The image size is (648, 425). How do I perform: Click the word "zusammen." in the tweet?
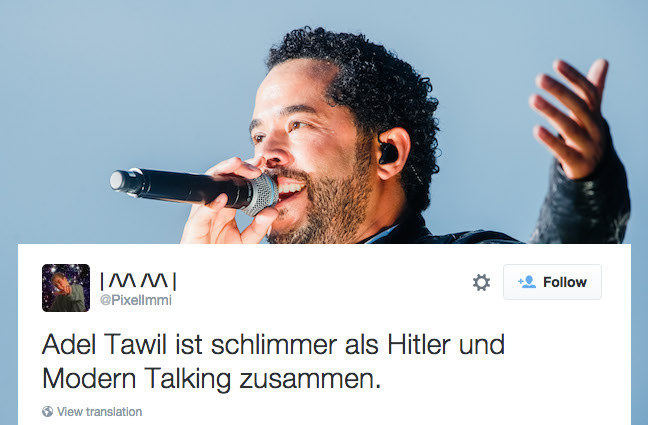coord(310,379)
